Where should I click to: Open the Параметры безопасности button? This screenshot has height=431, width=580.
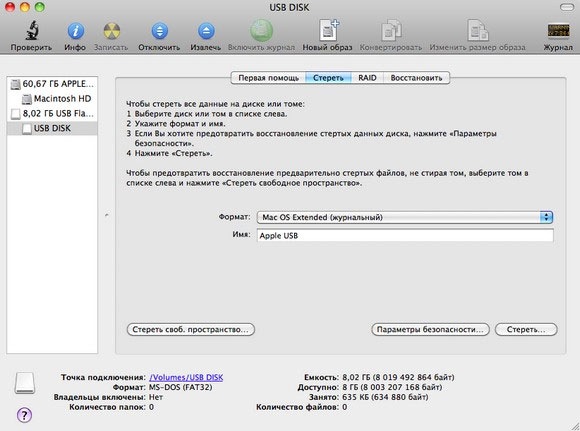point(430,330)
